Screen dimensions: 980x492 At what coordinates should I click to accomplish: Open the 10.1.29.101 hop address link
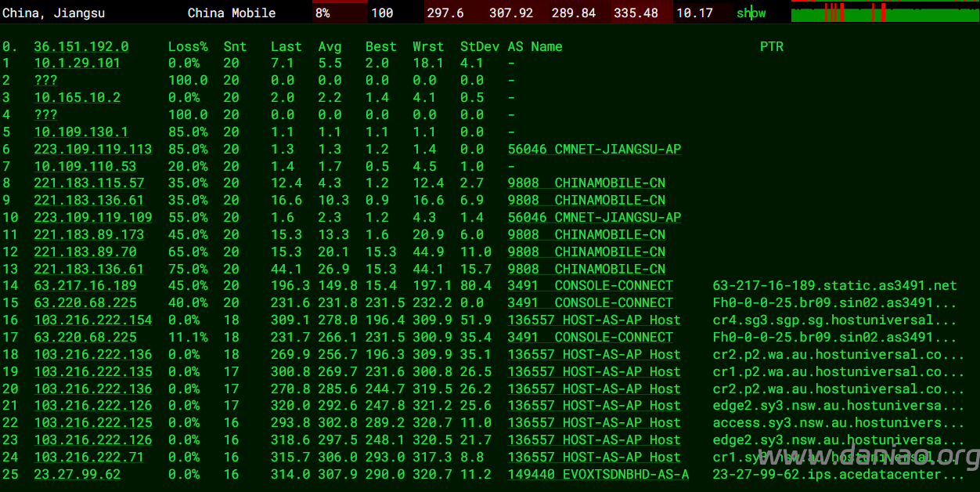tap(77, 63)
